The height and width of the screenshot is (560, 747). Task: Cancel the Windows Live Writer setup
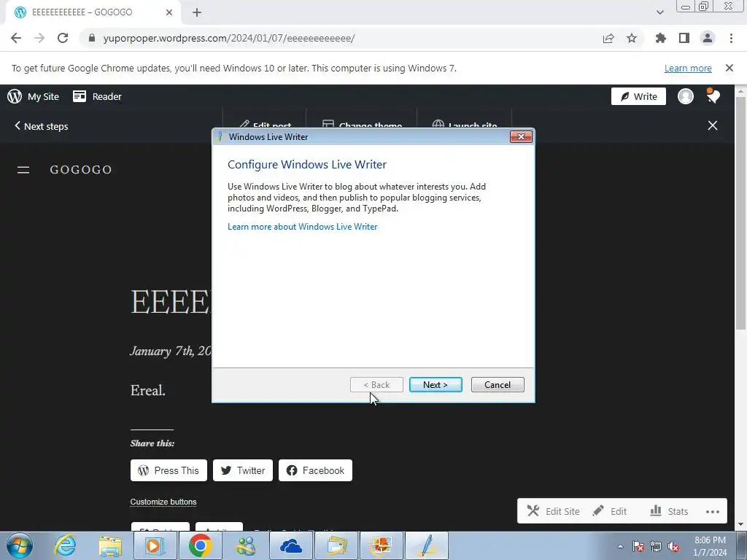(498, 385)
